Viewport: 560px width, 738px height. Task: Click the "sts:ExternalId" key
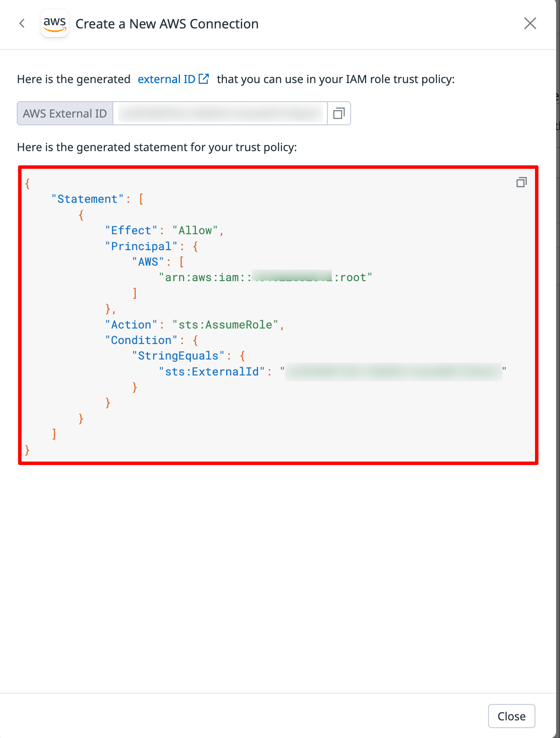point(212,372)
